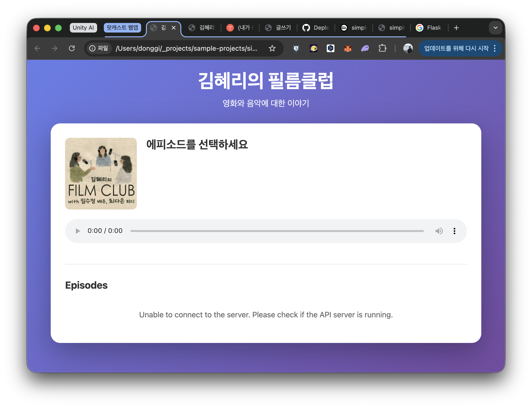Open Chrome three-dot menu beside update button
Viewport: 532px width, 408px height.
coord(495,48)
